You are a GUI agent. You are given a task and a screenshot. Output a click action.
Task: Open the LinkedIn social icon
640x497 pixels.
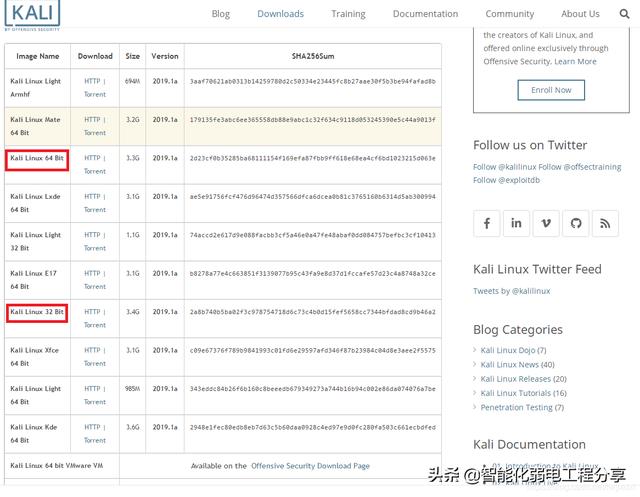click(516, 223)
